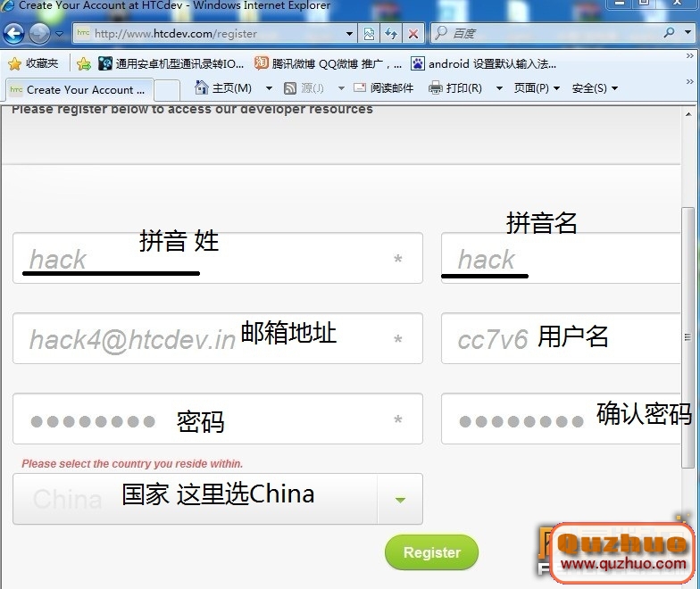Open the 页面(P) menu

tap(537, 87)
